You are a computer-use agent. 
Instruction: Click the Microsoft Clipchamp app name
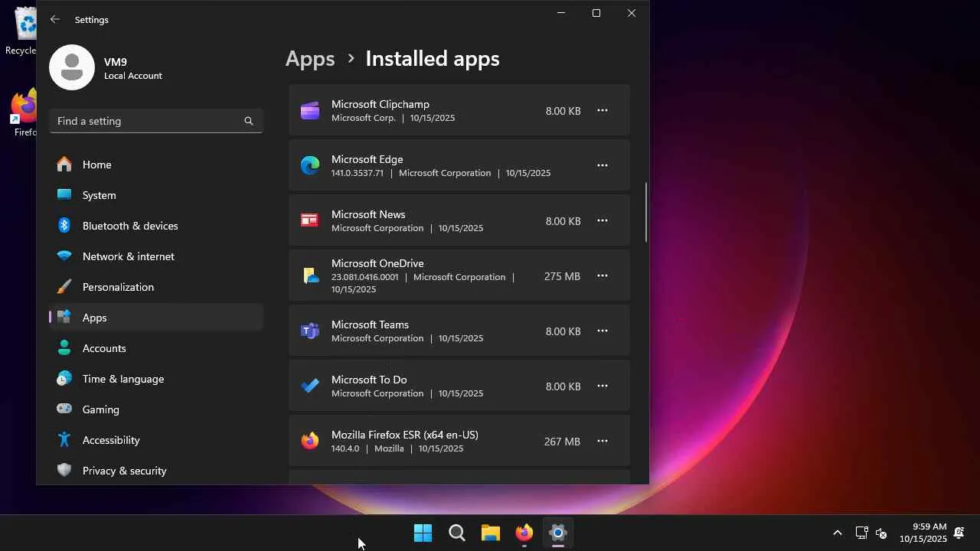pos(381,104)
